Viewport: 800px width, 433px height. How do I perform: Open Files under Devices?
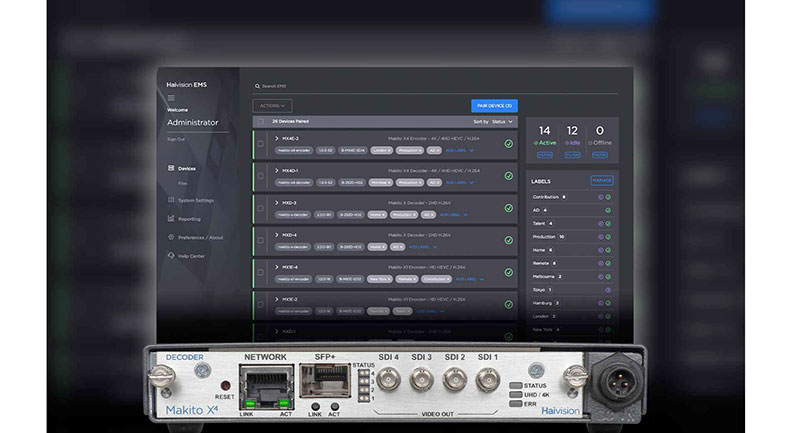183,183
